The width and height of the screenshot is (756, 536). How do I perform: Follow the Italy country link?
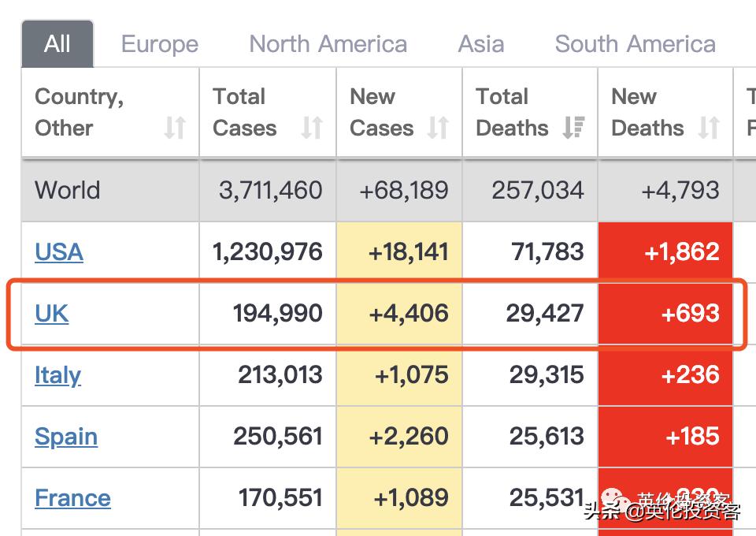(x=57, y=375)
